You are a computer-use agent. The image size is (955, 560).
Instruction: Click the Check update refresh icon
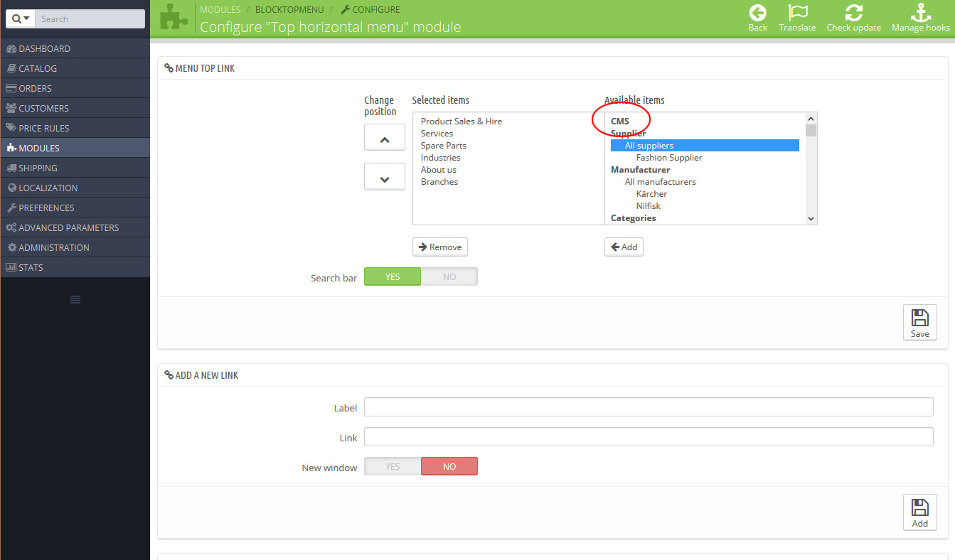click(853, 13)
